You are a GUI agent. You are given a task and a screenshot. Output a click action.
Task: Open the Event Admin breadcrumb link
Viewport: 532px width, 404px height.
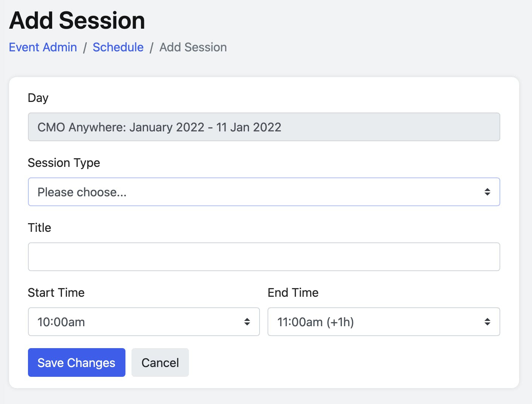43,47
